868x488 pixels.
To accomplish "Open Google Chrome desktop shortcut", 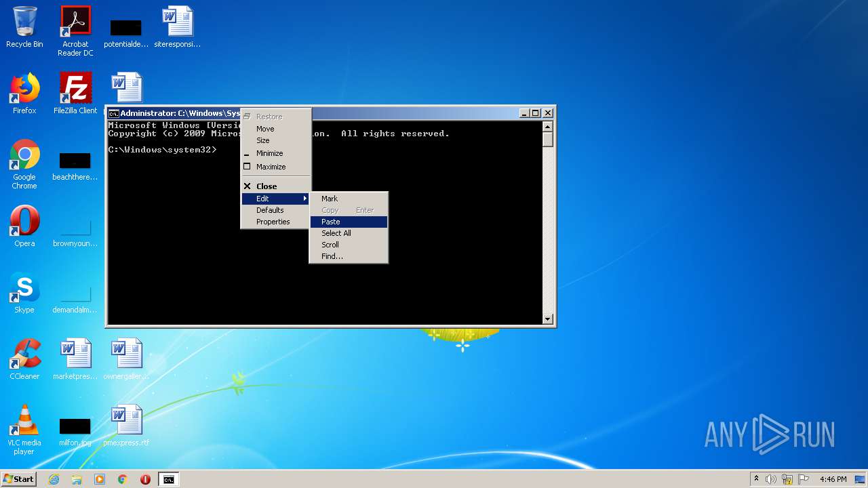I will pos(24,164).
